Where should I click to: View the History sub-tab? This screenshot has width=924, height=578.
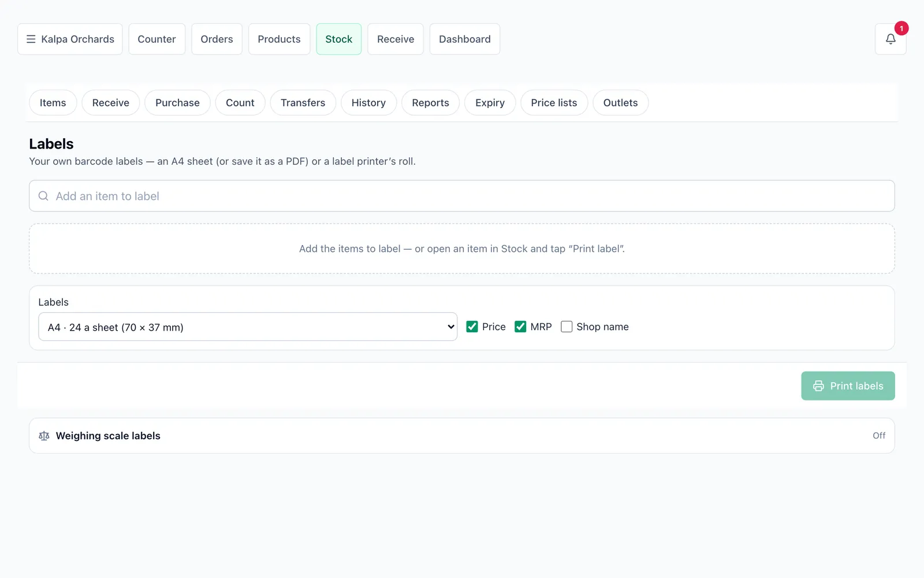[x=368, y=103]
